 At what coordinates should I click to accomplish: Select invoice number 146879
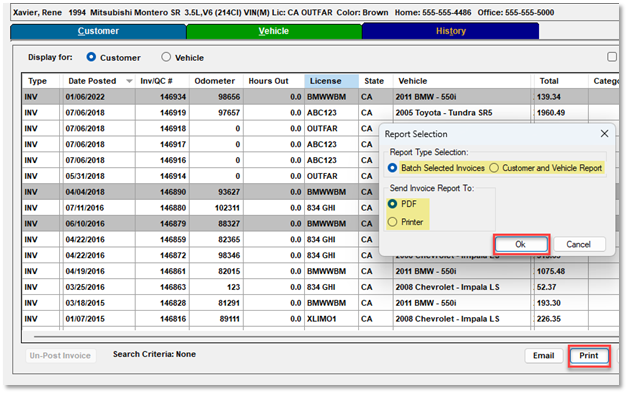tap(173, 224)
